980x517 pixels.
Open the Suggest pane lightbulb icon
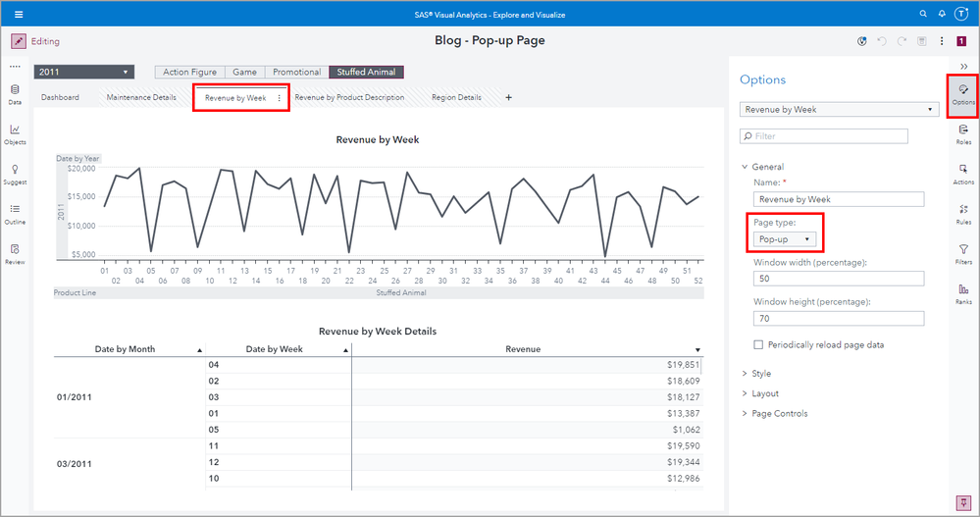click(x=15, y=172)
